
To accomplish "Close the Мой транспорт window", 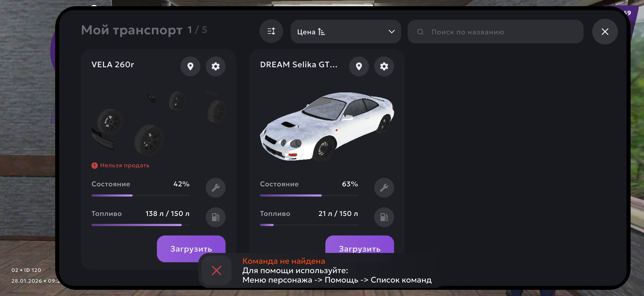I will 605,32.
